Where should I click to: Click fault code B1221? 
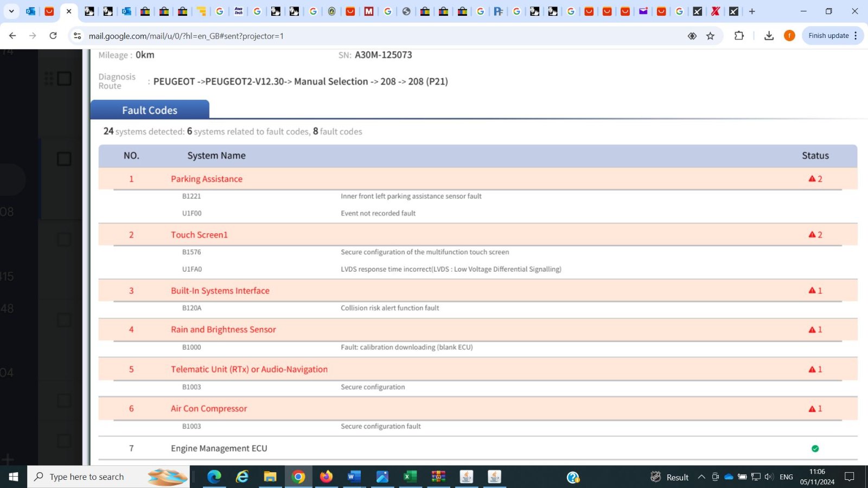coord(192,196)
